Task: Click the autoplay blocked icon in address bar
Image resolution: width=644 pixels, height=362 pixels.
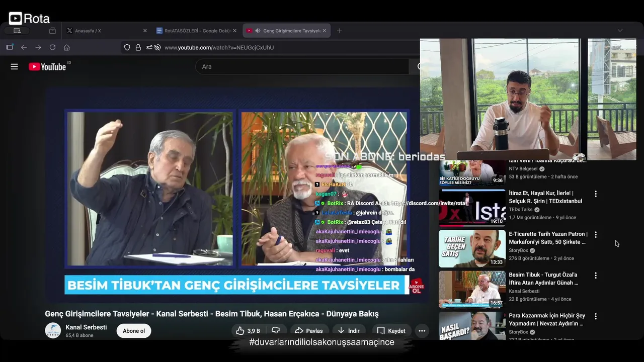Action: [x=157, y=47]
